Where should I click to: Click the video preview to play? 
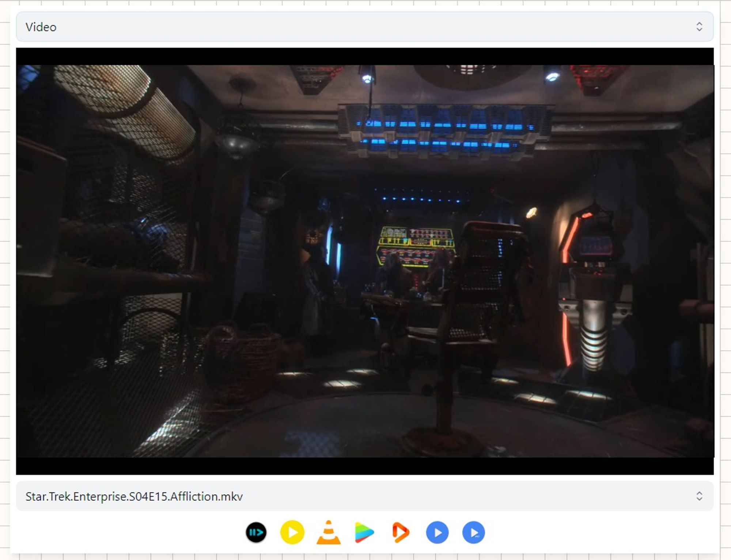[x=365, y=261]
